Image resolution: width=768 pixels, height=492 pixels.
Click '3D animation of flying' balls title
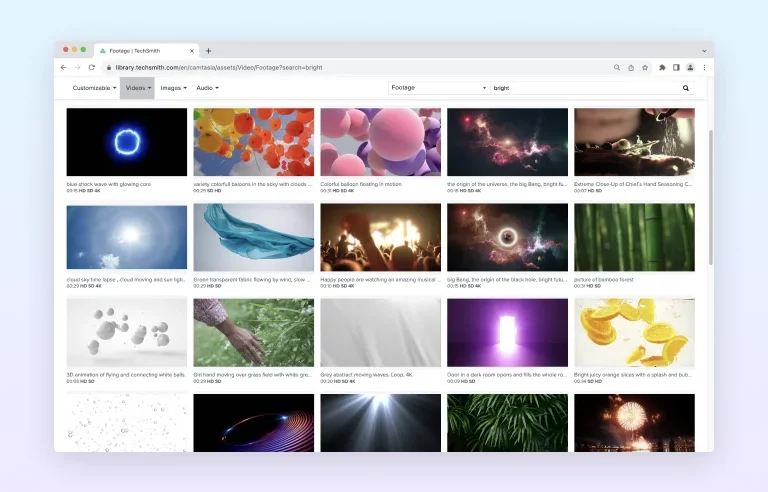(126, 375)
